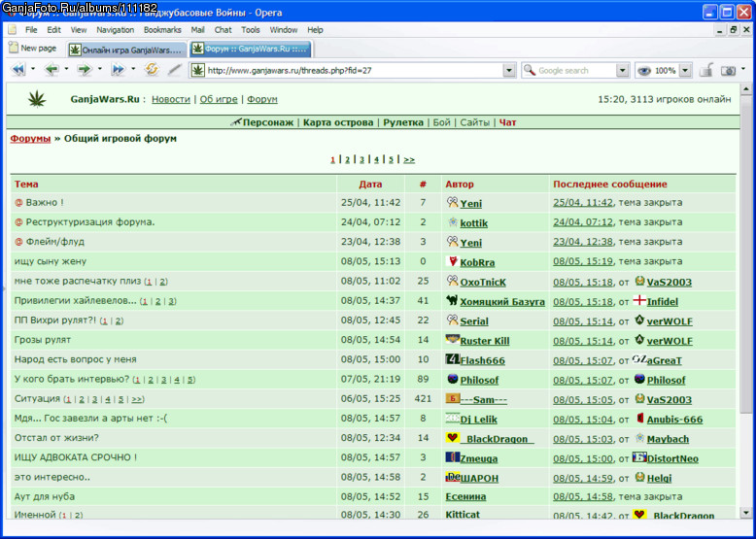
Task: Click the camera icon in the toolbar
Action: [728, 70]
